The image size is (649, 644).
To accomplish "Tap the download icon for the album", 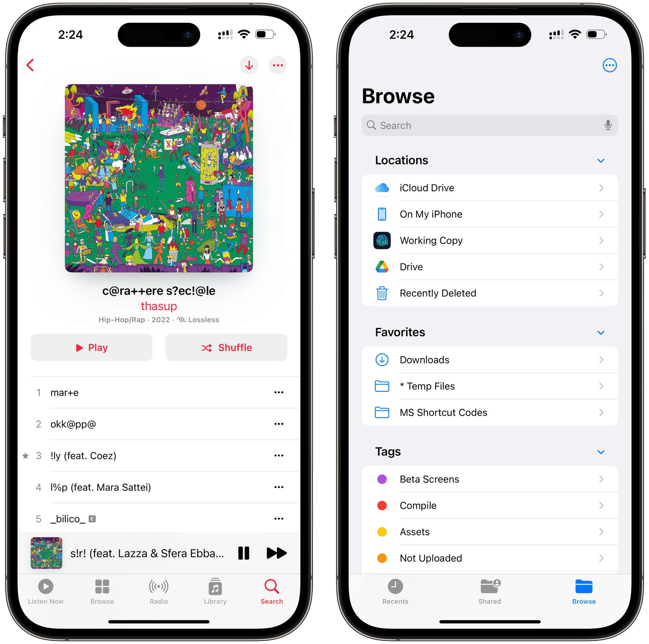I will point(248,65).
